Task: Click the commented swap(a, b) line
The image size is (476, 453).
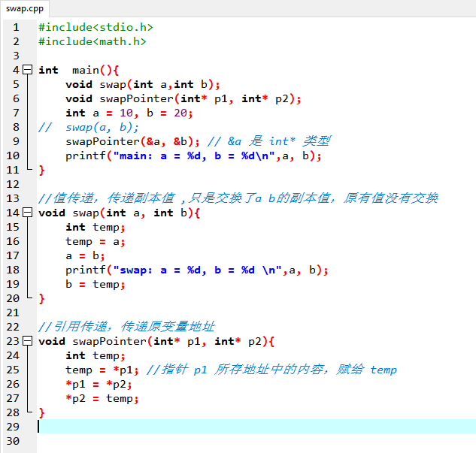Action: 88,128
